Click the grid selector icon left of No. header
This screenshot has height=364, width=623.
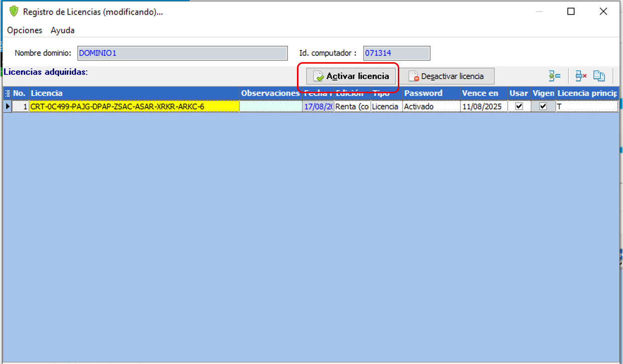7,93
